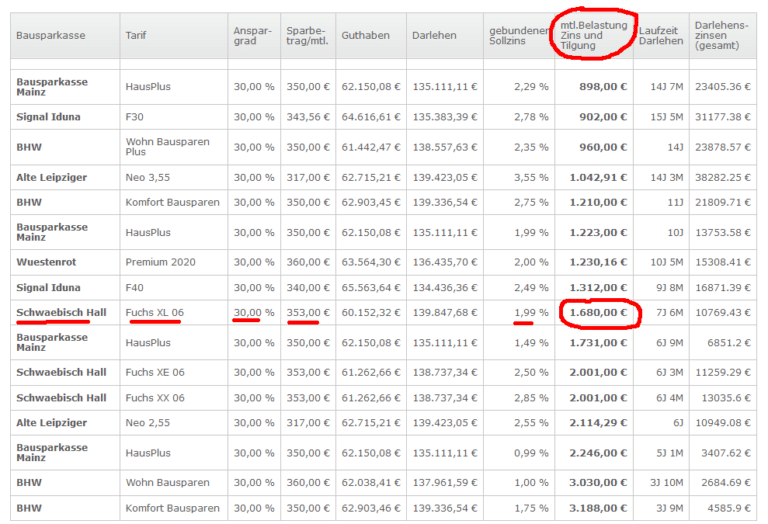Click the 2.246,00 € monthly burden value
Viewport: 768px width, 524px height.
(598, 453)
